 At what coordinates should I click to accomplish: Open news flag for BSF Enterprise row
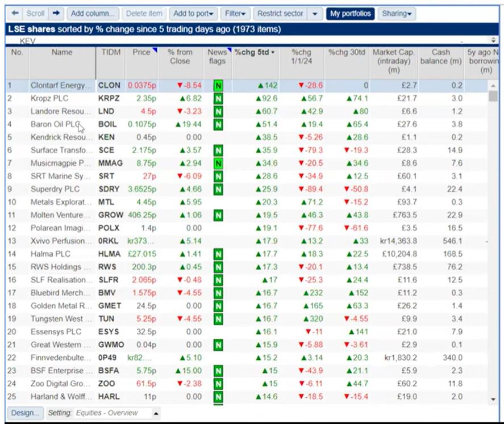[218, 371]
